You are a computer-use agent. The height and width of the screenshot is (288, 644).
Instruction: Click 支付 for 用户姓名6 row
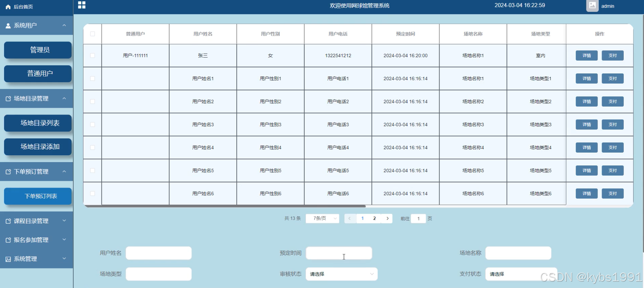[612, 194]
